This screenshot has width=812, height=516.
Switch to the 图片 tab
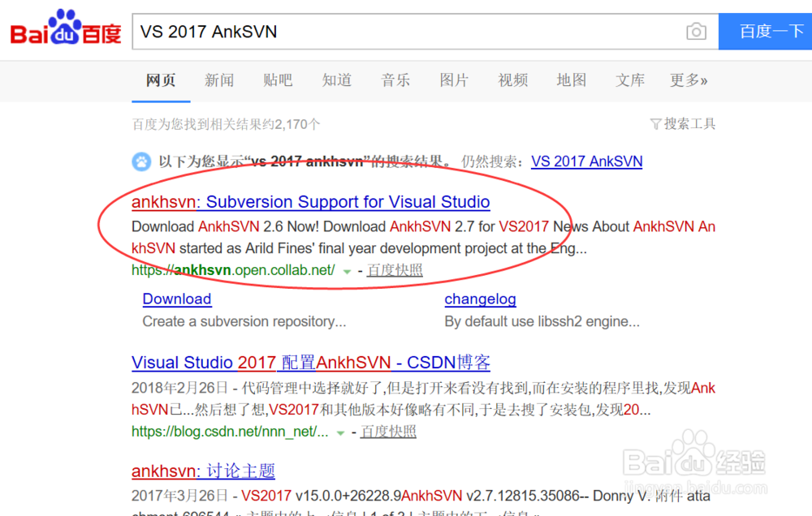[x=454, y=80]
